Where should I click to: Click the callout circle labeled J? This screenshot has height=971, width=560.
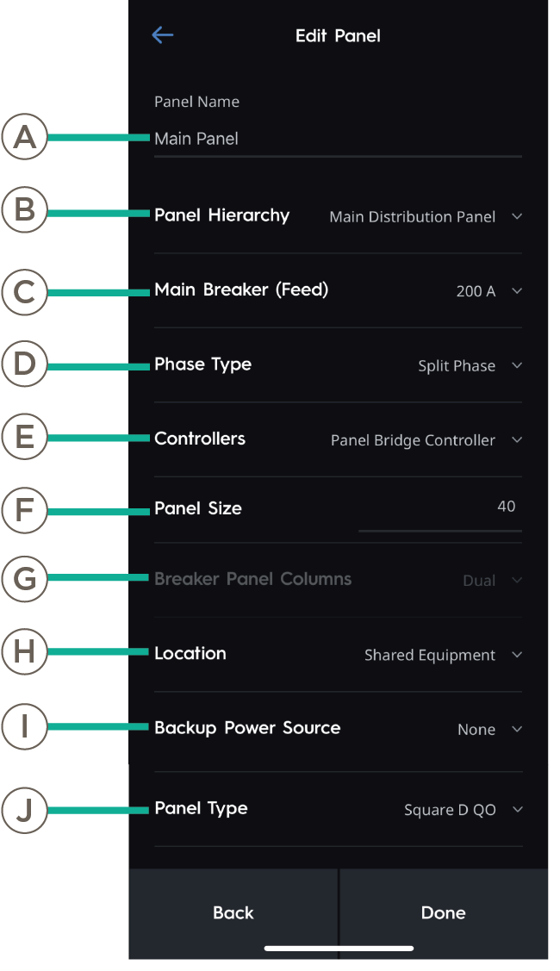tap(25, 810)
